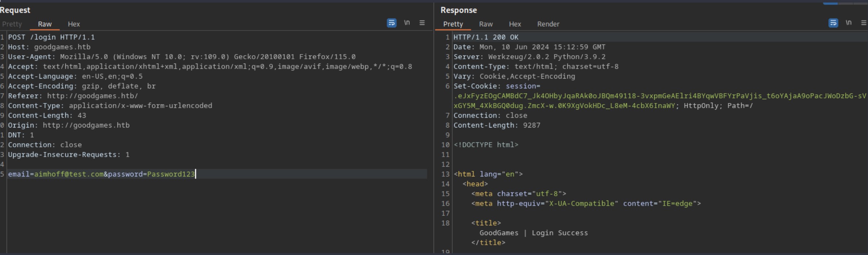Click the Accept-Encoding: gzip, deflate, br line
The image size is (868, 255).
(82, 86)
